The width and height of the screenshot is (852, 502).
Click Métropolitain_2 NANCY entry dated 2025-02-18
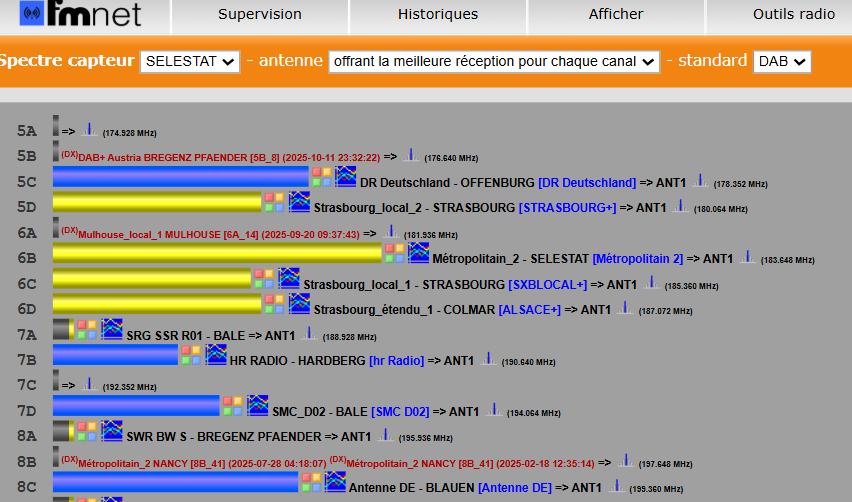coord(462,463)
